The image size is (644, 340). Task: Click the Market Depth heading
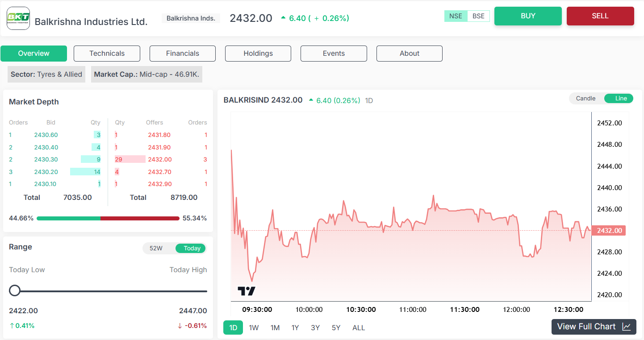click(x=34, y=102)
